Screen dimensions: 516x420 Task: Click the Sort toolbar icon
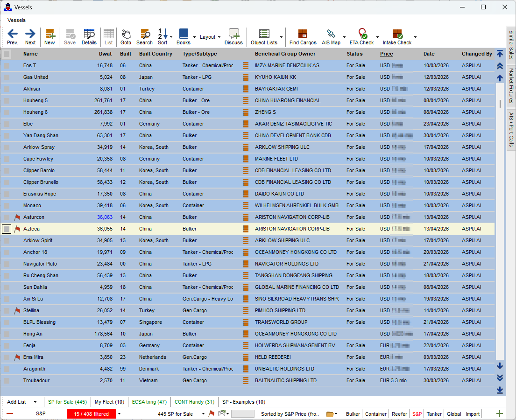click(x=162, y=36)
